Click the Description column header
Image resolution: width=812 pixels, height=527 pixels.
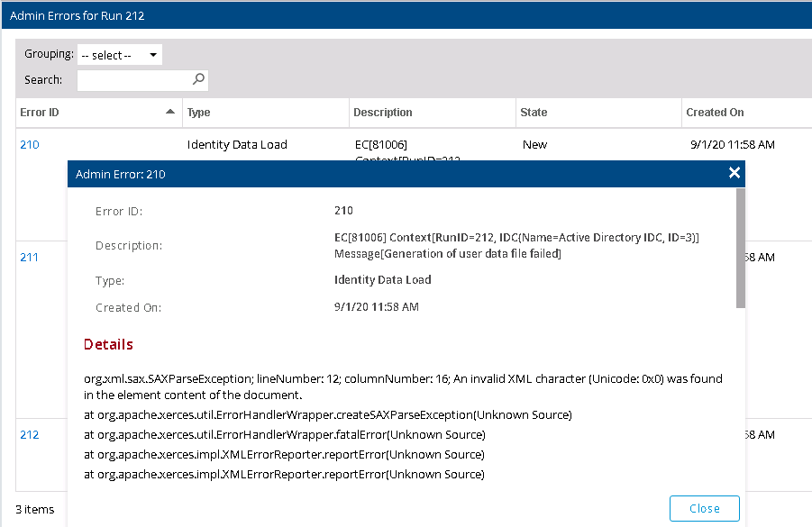tap(383, 113)
